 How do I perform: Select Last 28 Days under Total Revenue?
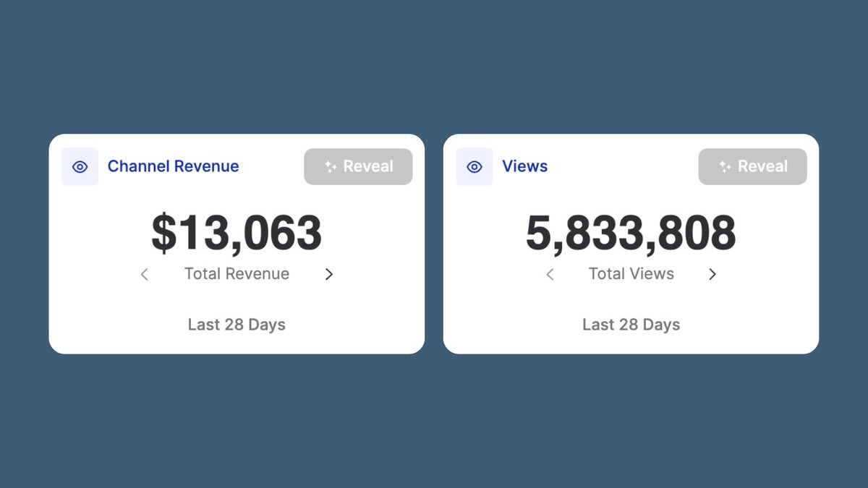click(237, 325)
